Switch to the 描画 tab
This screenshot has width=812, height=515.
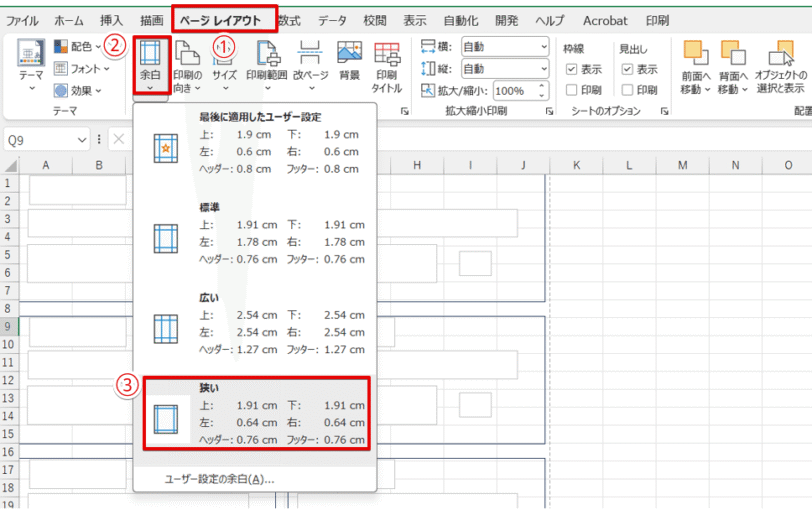point(152,21)
